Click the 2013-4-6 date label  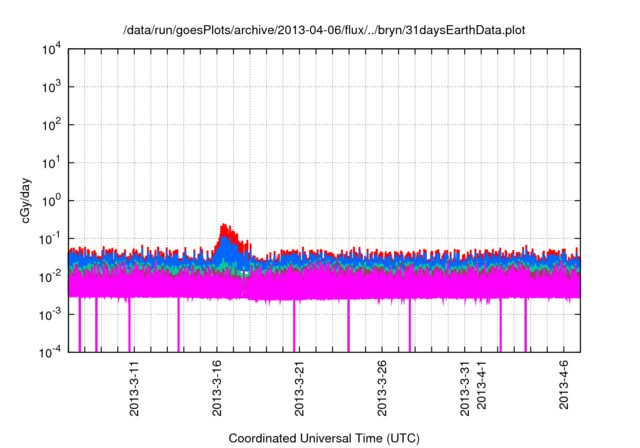click(x=564, y=385)
